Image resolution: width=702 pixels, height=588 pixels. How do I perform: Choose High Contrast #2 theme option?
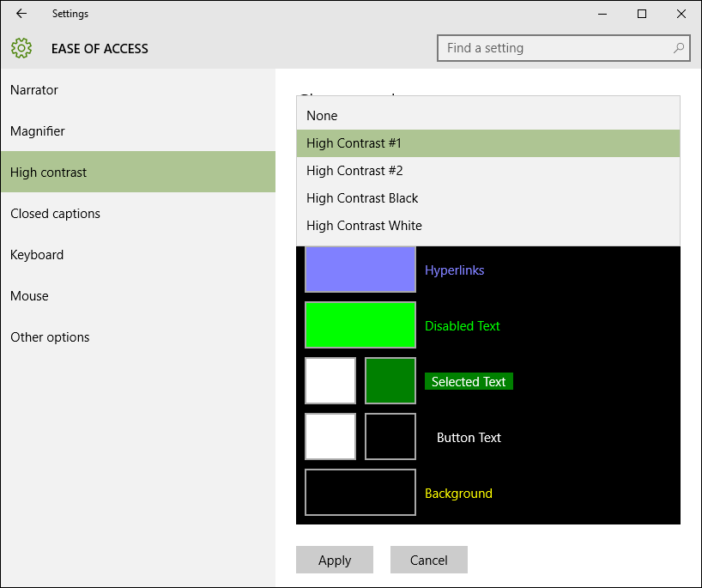pos(487,171)
